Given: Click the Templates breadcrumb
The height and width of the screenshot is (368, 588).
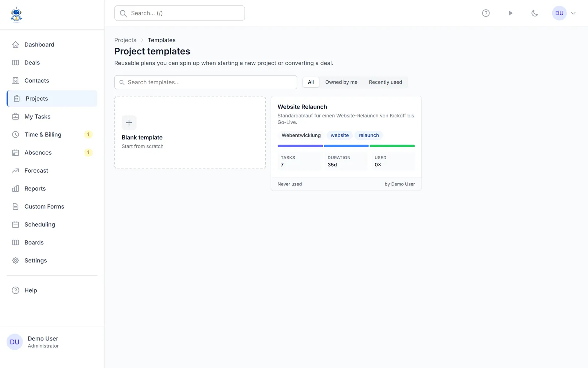Looking at the screenshot, I should coord(162,40).
